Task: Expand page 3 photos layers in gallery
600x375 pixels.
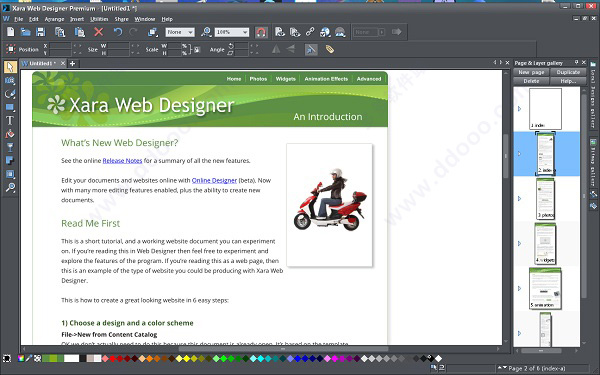Action: [x=519, y=199]
